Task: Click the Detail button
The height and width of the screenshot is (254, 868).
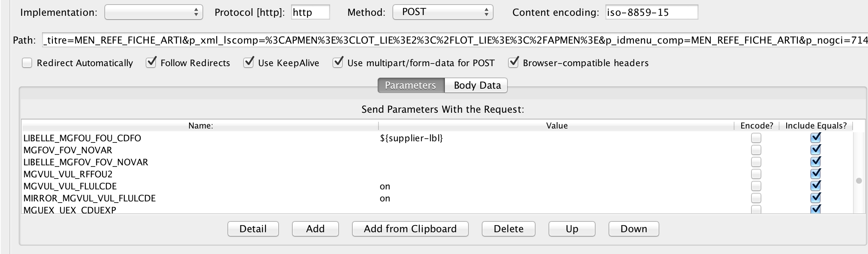Action: (x=253, y=228)
